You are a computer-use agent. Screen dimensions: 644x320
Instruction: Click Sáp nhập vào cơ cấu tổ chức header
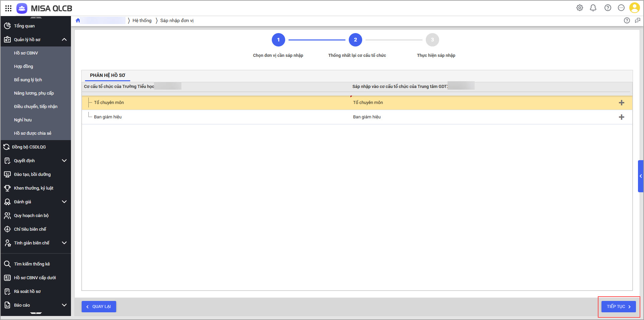tap(400, 86)
